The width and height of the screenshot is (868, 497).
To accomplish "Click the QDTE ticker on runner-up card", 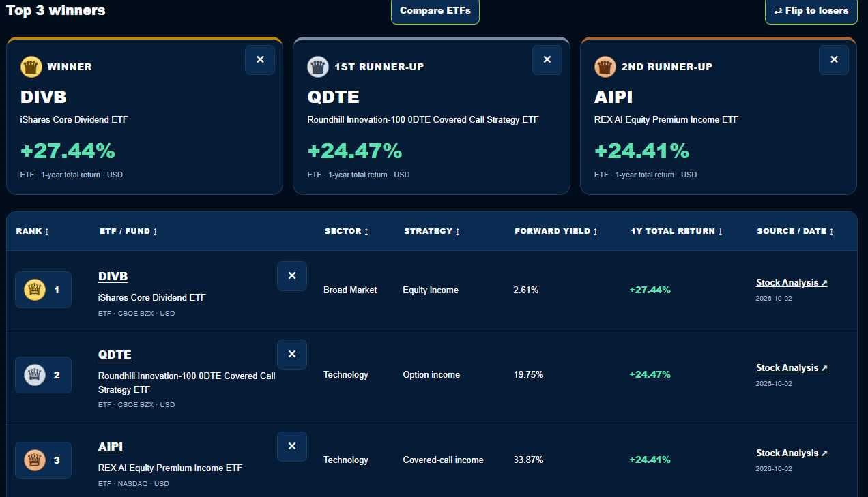I will [x=333, y=97].
